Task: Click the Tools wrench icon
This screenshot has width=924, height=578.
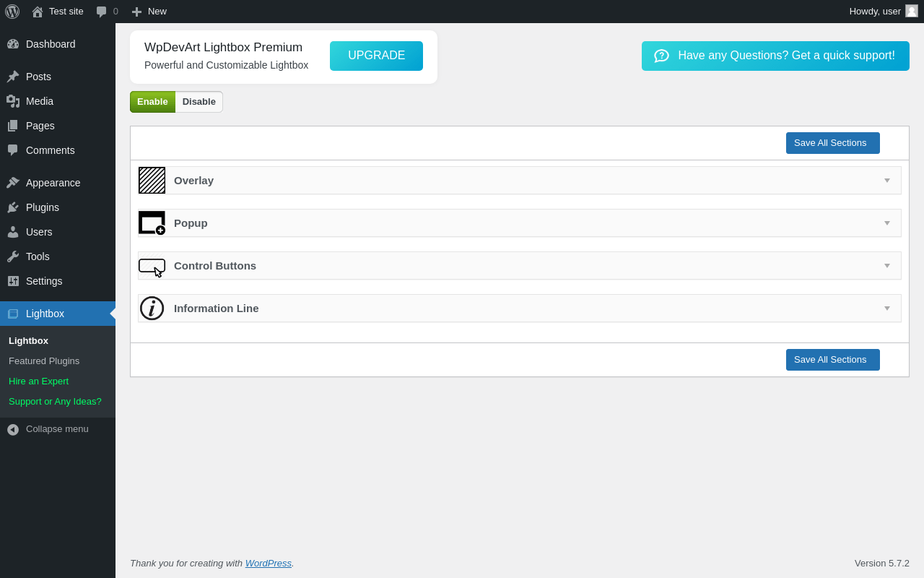Action: click(x=13, y=256)
